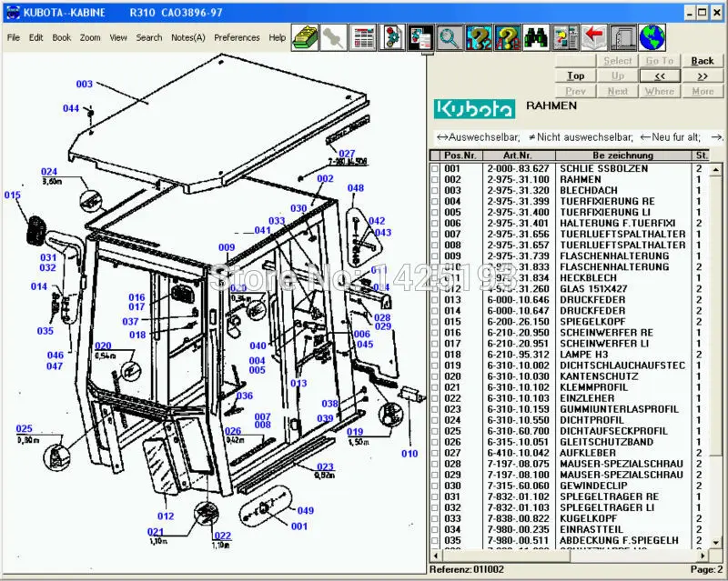Image resolution: width=728 pixels, height=581 pixels.
Task: Go to previous page with << button
Action: tap(660, 75)
